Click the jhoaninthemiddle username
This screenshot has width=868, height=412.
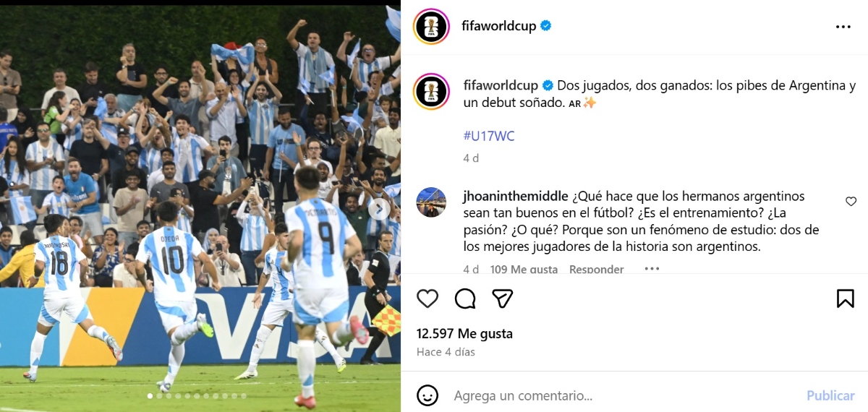point(516,196)
